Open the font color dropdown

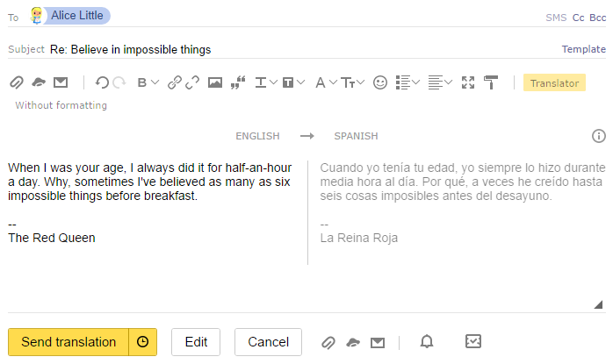pos(327,82)
